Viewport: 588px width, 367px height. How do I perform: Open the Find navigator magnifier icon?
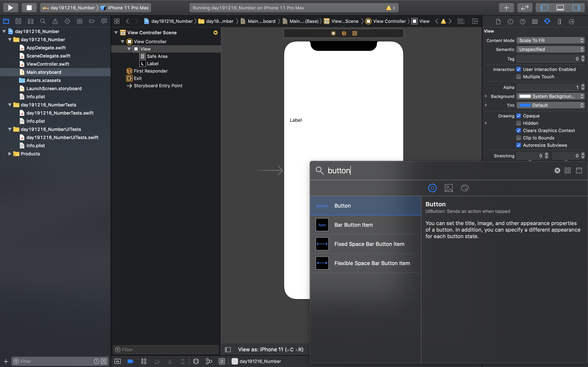click(43, 21)
